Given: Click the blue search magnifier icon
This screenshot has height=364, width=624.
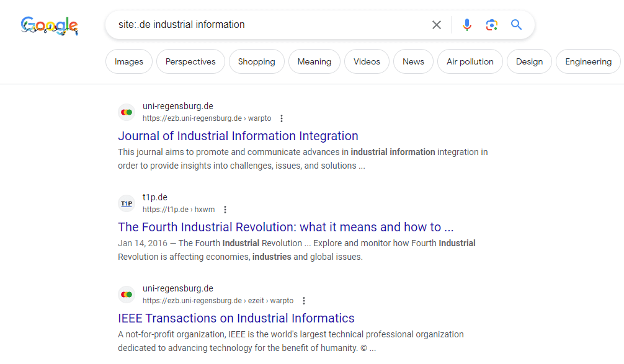Looking at the screenshot, I should 516,24.
